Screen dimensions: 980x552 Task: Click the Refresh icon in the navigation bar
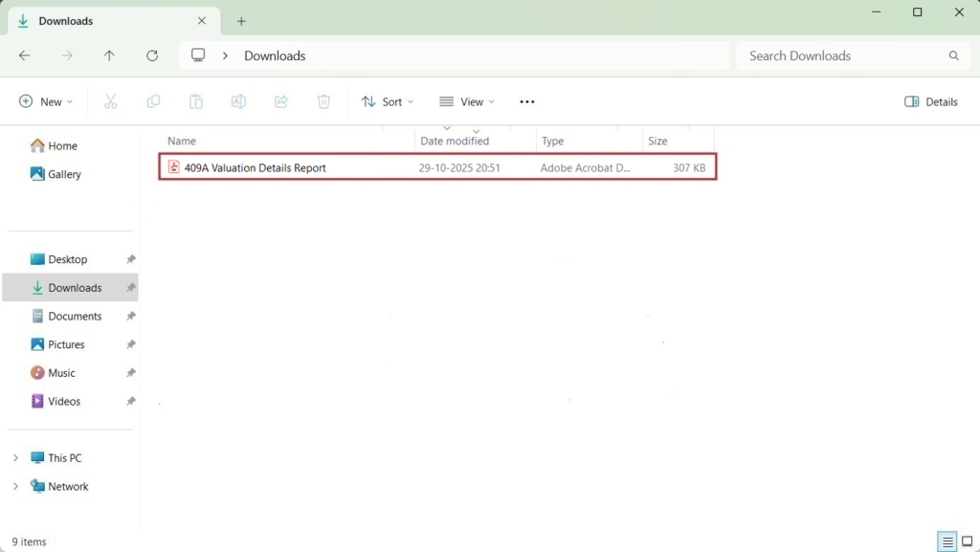coord(151,55)
